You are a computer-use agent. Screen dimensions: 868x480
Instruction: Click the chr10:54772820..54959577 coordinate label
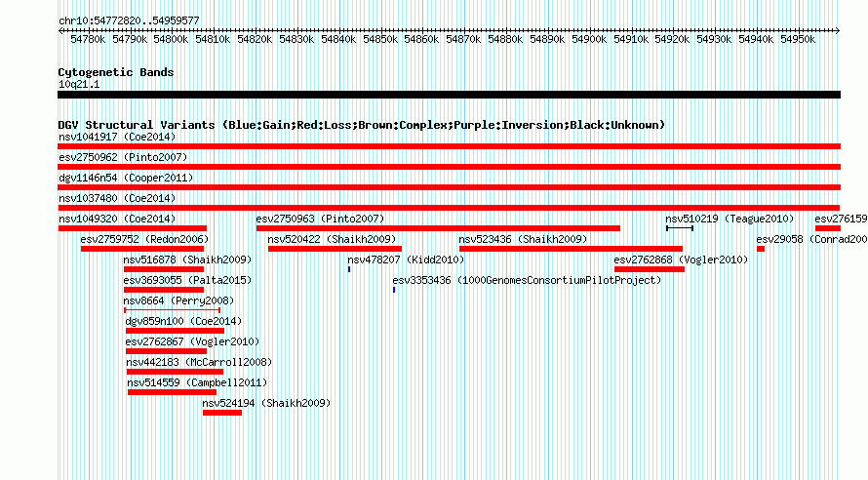(x=129, y=21)
